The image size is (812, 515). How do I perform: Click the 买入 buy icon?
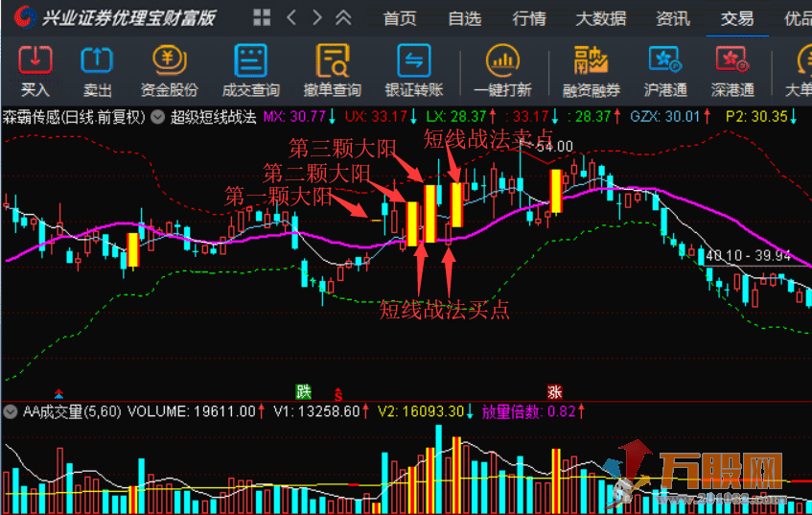[x=35, y=70]
